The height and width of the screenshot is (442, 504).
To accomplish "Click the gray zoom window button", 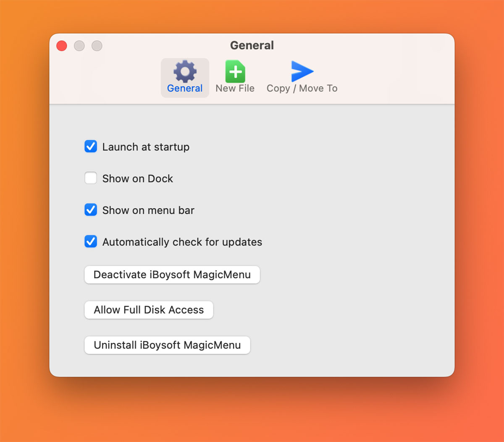I will tap(97, 46).
